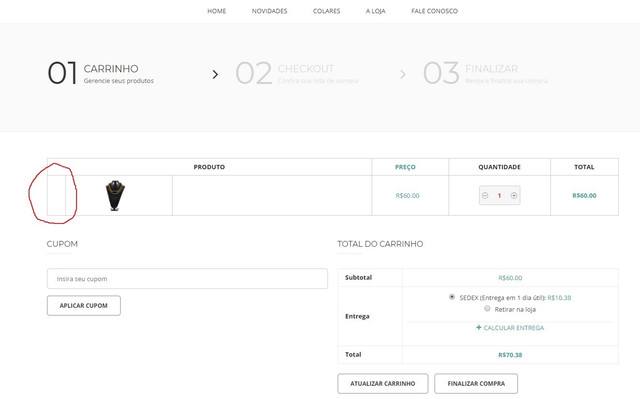
Task: Choose the Retirar na loja option
Action: [x=487, y=309]
